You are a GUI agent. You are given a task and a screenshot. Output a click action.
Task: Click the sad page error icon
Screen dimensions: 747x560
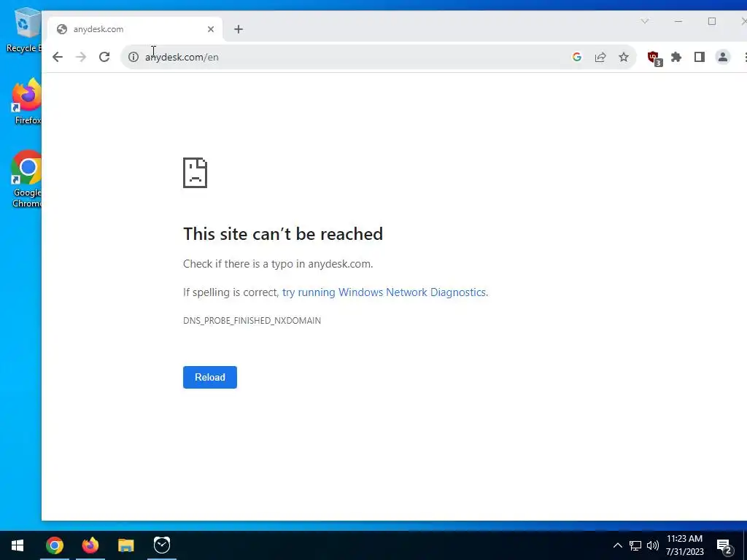pyautogui.click(x=195, y=173)
